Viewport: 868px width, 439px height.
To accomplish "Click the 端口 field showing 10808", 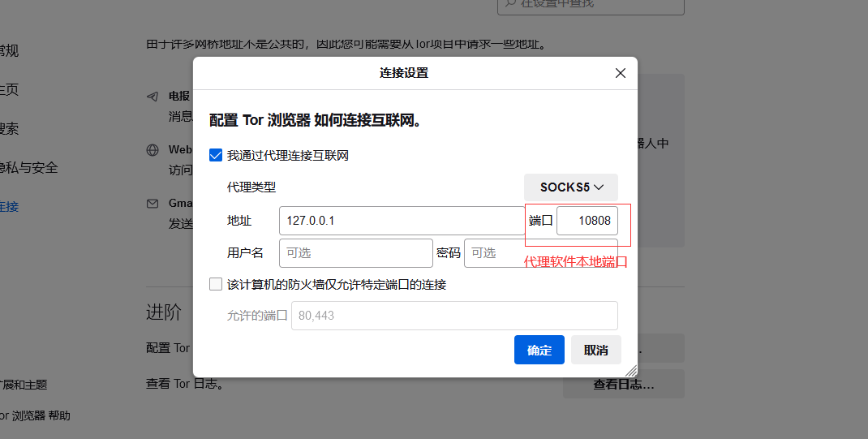I will (x=587, y=221).
